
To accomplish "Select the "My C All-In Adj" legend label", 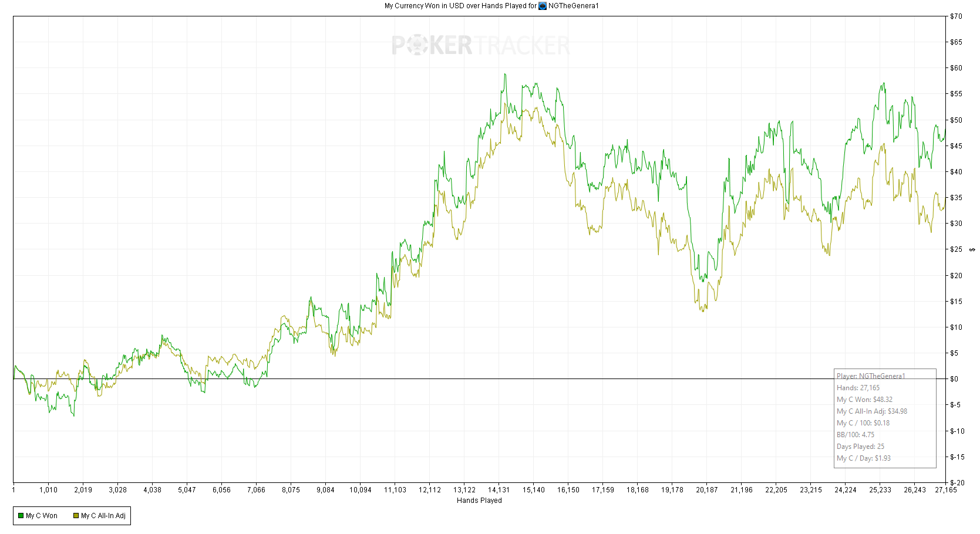I will 103,516.
